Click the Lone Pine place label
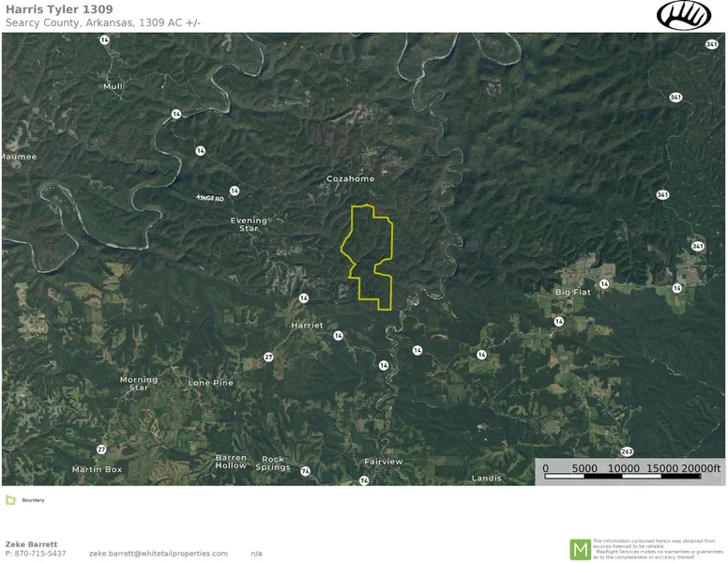This screenshot has height=563, width=728. 210,383
